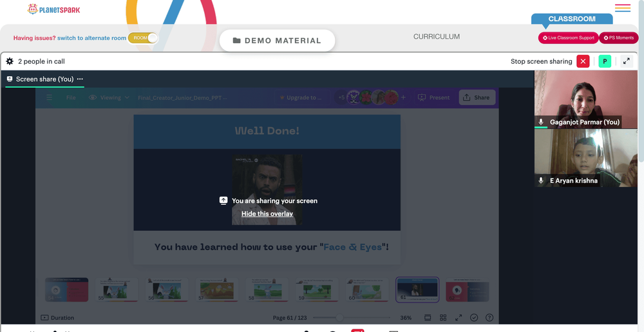Click Page 61 / 123 indicator

tap(290, 318)
